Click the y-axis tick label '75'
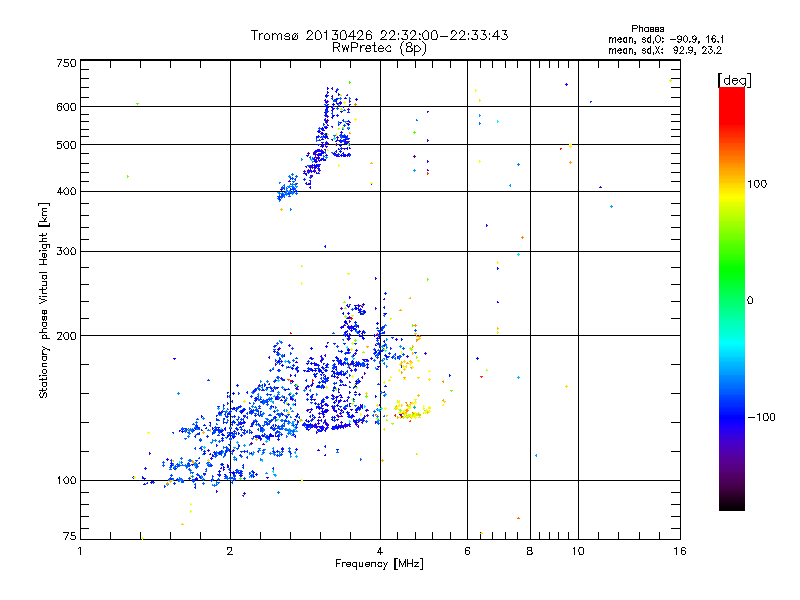Image resolution: width=800 pixels, height=600 pixels. (x=70, y=536)
